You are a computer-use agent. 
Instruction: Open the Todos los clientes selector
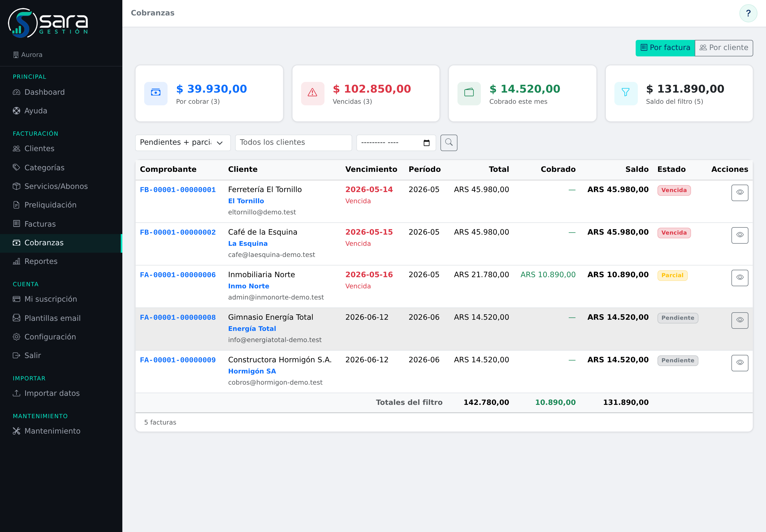[x=293, y=143]
